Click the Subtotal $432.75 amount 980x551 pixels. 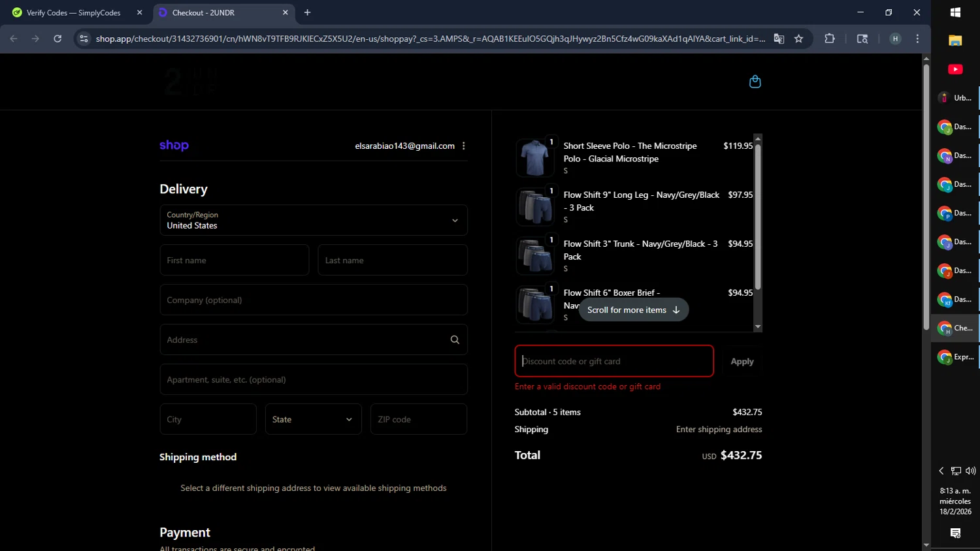point(747,412)
